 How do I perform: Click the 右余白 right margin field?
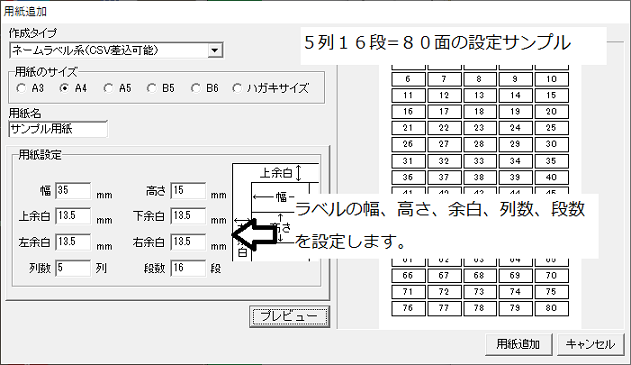[x=188, y=242]
